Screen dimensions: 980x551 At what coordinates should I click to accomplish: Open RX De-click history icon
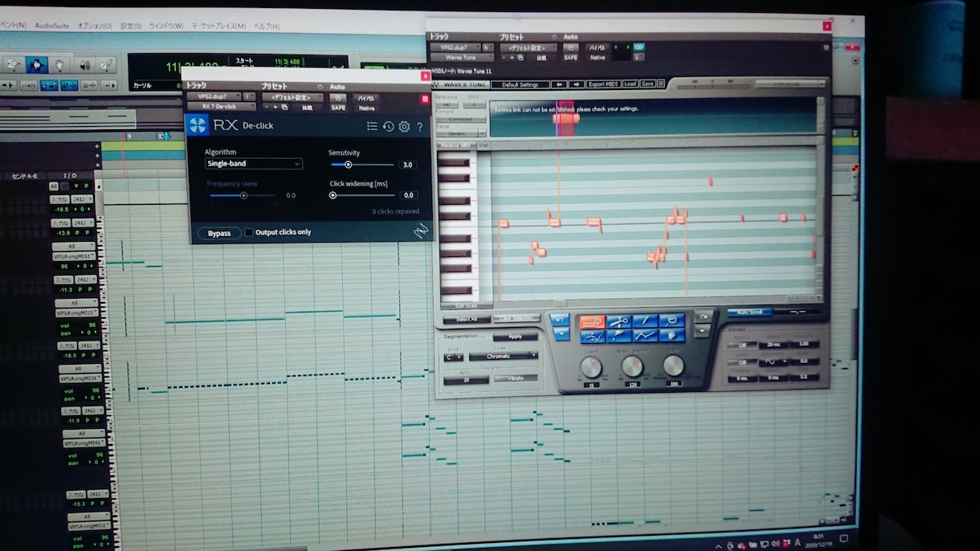click(388, 126)
